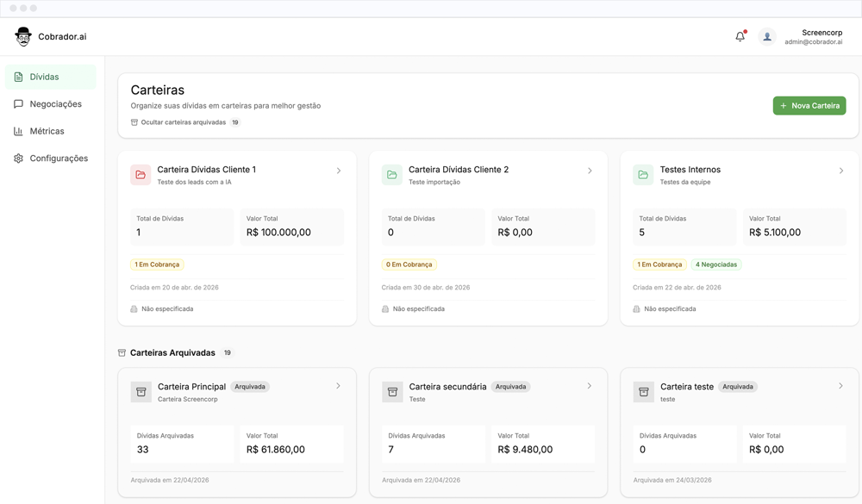The height and width of the screenshot is (504, 862).
Task: Open Carteira secundária via its chevron arrow
Action: click(590, 386)
